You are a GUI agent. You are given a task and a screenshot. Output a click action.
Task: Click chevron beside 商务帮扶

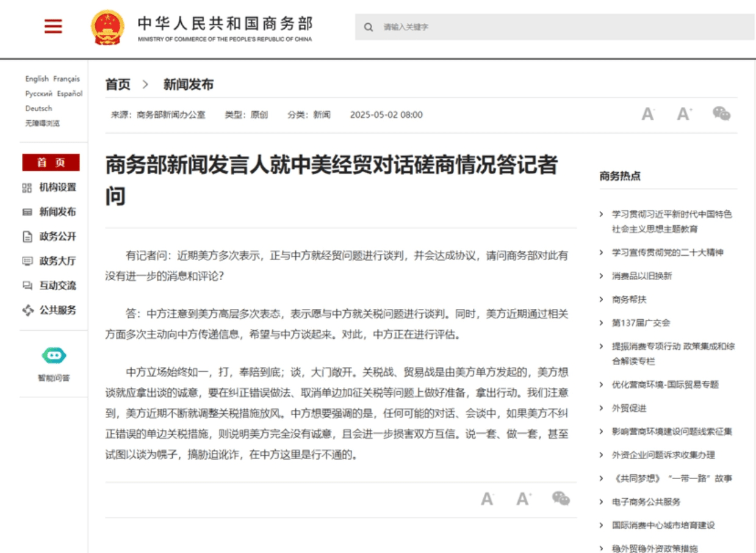tap(602, 300)
